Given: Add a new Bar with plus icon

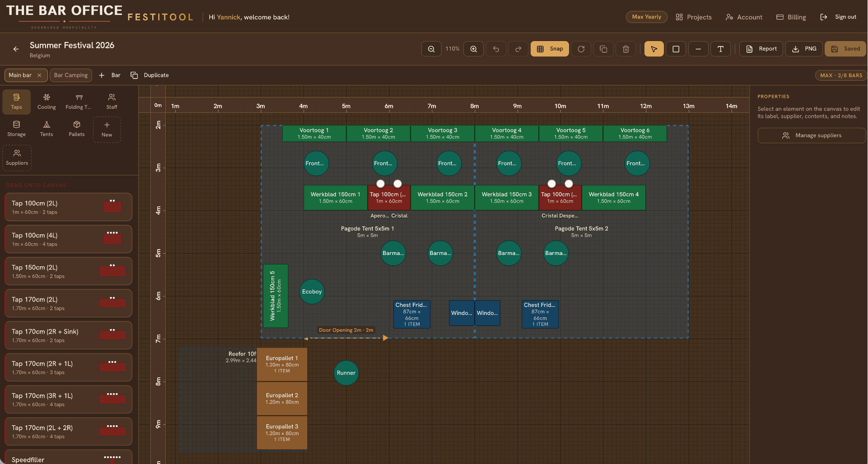Looking at the screenshot, I should coord(110,75).
